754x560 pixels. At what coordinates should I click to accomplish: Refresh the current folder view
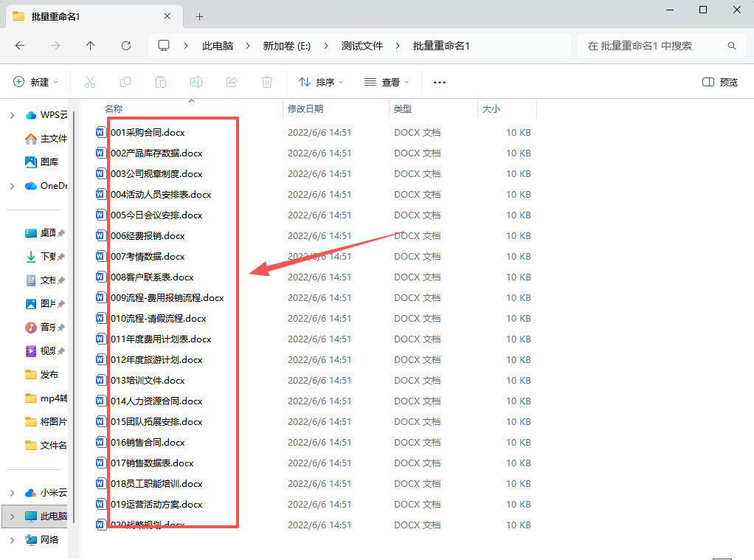pos(126,46)
